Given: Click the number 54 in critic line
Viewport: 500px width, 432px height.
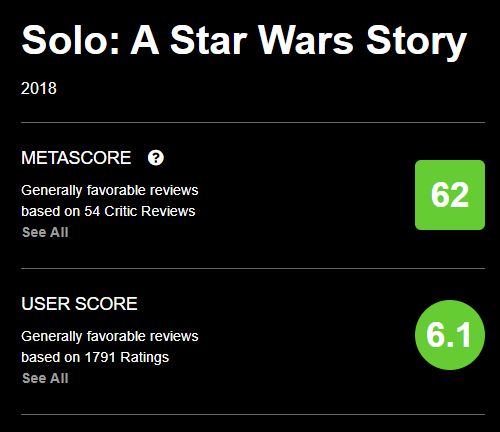Looking at the screenshot, I should click(x=92, y=211).
